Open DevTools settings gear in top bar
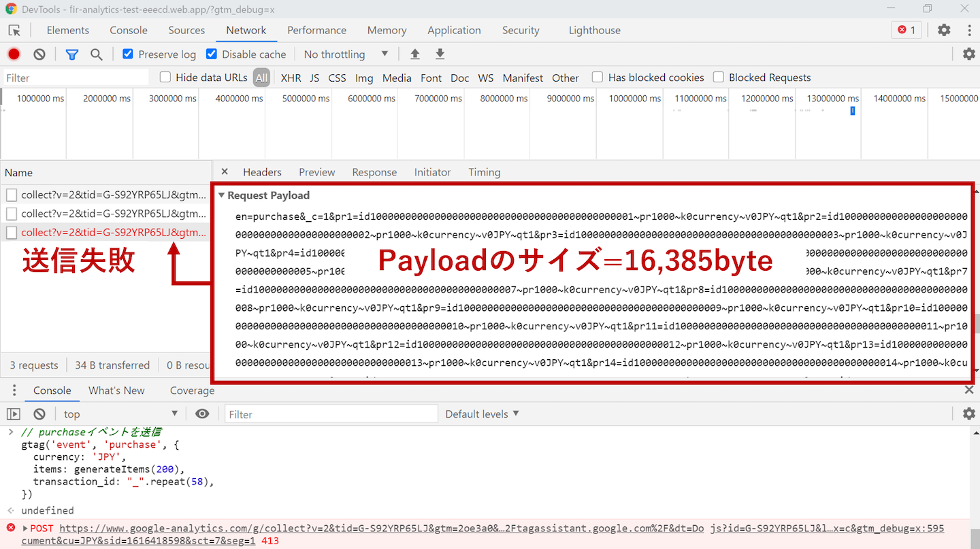Image resolution: width=980 pixels, height=549 pixels. [944, 30]
